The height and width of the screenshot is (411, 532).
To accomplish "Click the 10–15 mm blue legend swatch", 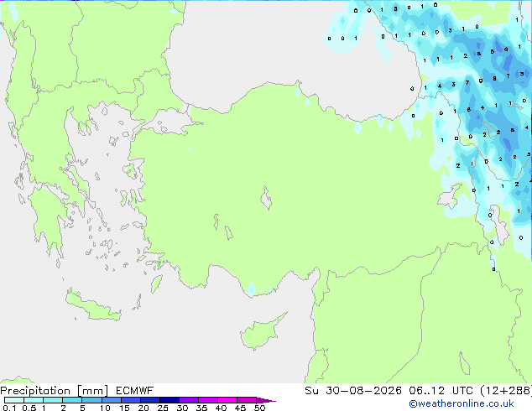I will coord(111,400).
